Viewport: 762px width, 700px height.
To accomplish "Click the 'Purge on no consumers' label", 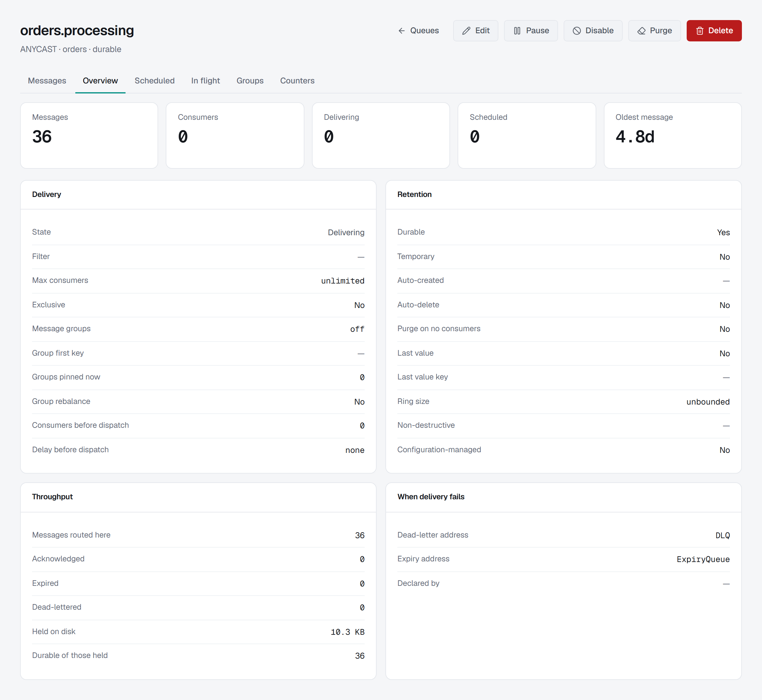I will [x=439, y=328].
